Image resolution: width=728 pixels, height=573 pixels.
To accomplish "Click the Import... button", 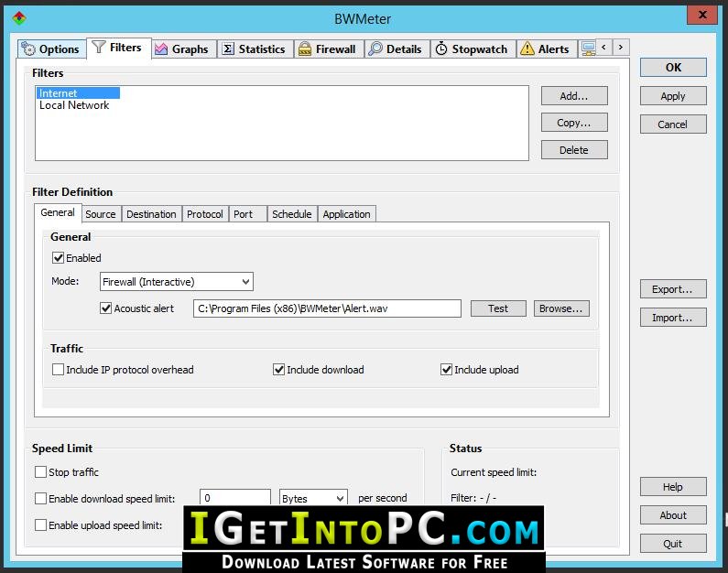I will coord(673,318).
